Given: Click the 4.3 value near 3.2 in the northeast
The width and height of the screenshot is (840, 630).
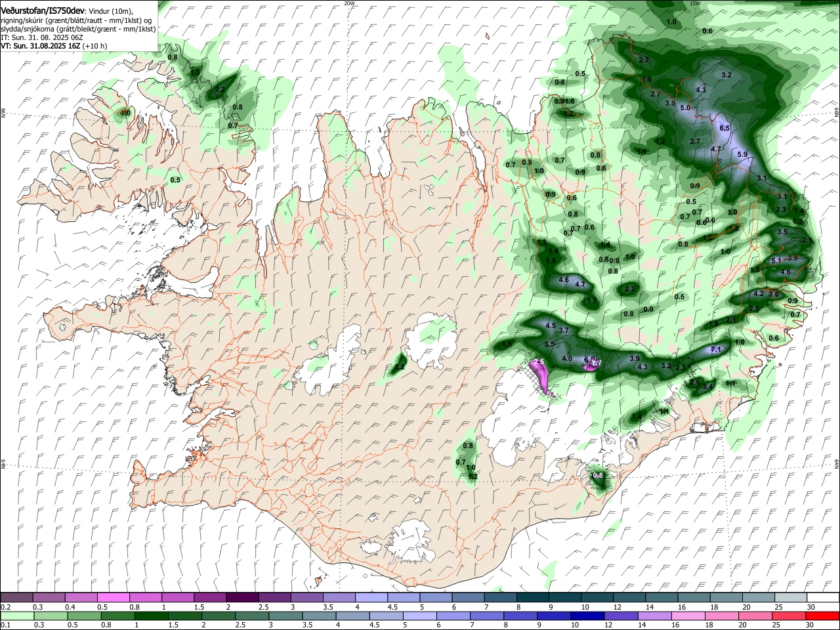Looking at the screenshot, I should click(x=701, y=90).
